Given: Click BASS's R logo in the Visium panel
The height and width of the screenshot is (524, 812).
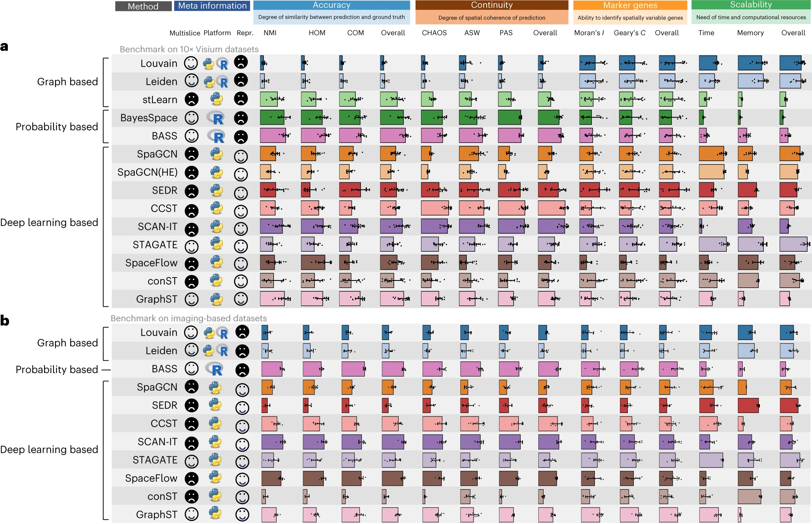Looking at the screenshot, I should [x=217, y=136].
